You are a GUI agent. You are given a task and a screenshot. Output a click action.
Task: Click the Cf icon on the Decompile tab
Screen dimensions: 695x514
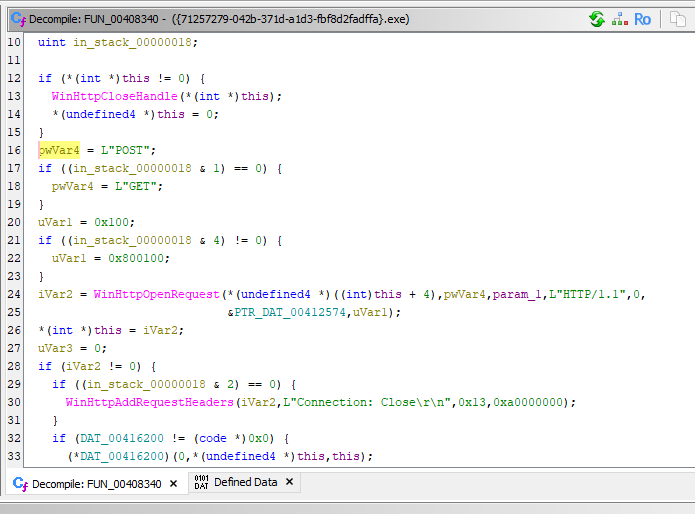18,483
